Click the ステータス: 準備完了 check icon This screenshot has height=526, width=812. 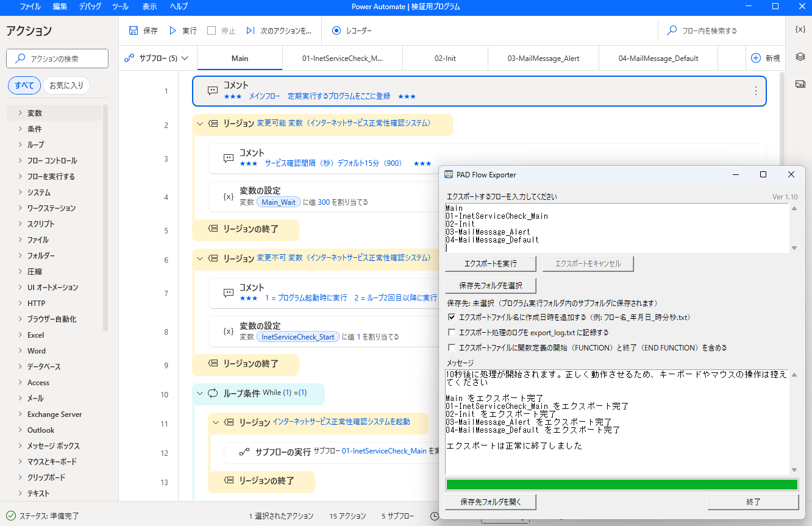pos(11,516)
